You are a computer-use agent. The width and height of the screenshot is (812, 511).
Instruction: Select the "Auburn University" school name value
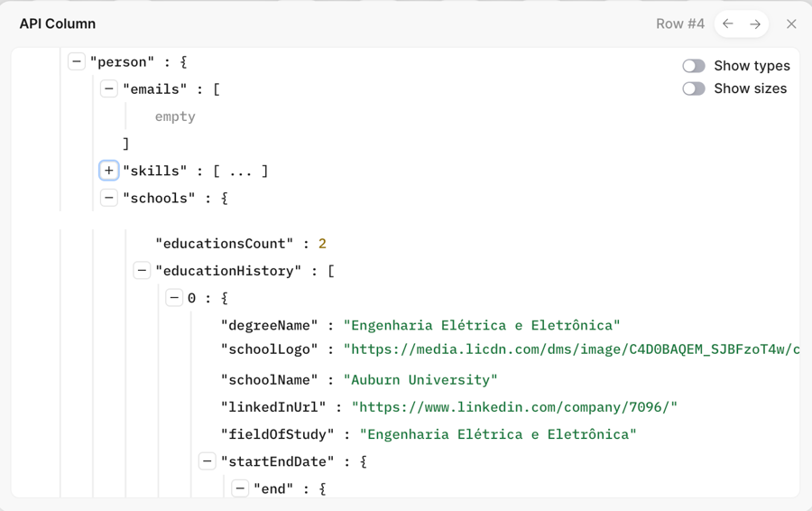(x=420, y=380)
